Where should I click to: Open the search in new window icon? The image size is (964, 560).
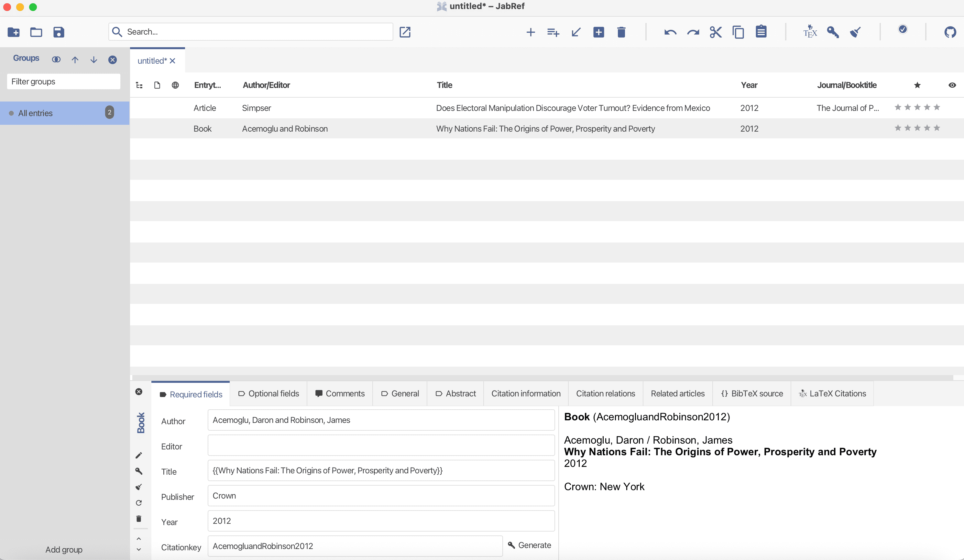(405, 32)
